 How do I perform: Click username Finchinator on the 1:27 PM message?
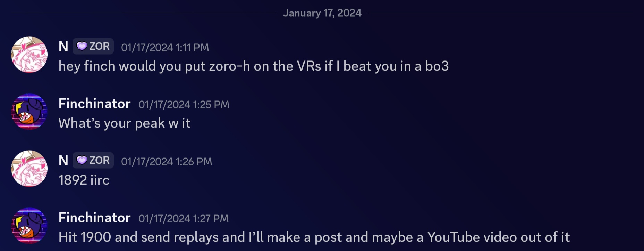(94, 218)
